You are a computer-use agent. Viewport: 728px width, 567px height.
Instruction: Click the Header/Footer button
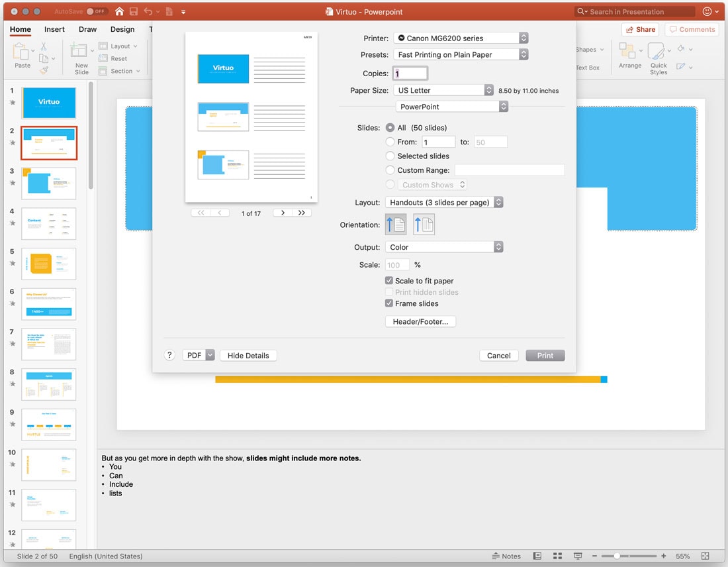click(420, 322)
